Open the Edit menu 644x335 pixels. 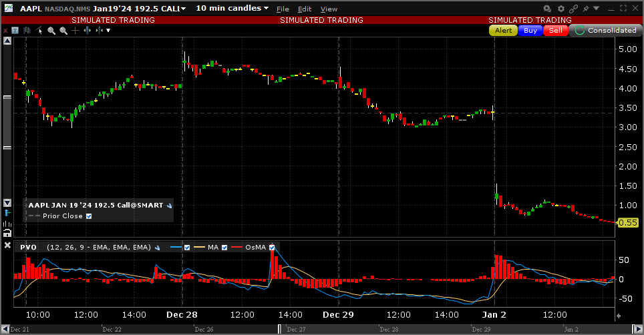click(305, 9)
